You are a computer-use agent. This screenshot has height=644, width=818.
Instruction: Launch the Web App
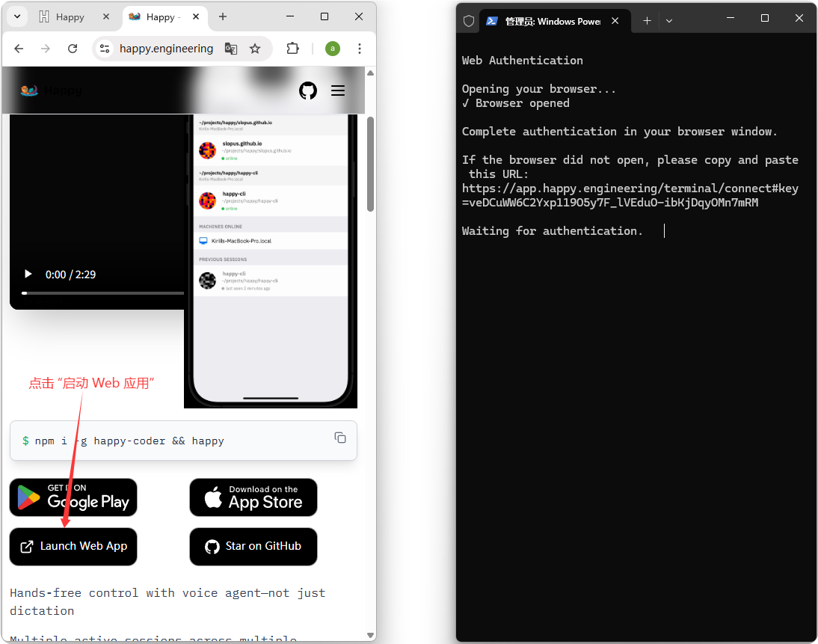(73, 547)
